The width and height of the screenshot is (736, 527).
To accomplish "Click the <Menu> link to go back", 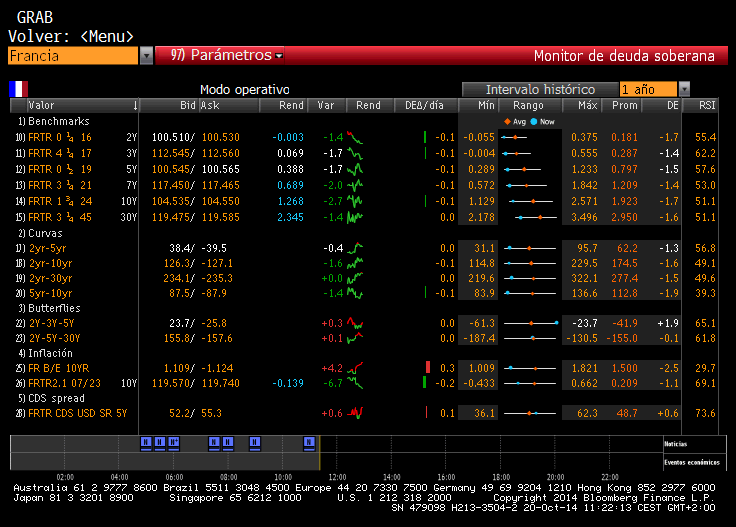I will pyautogui.click(x=107, y=37).
